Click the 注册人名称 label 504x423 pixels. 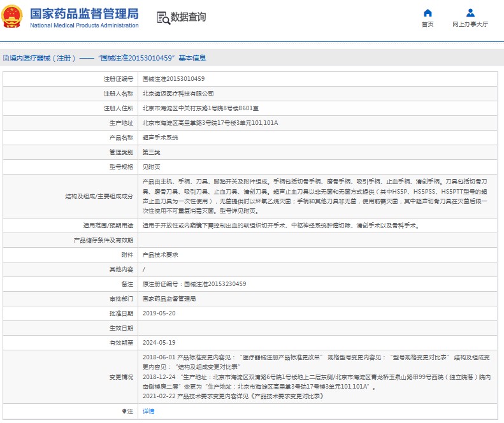(119, 94)
